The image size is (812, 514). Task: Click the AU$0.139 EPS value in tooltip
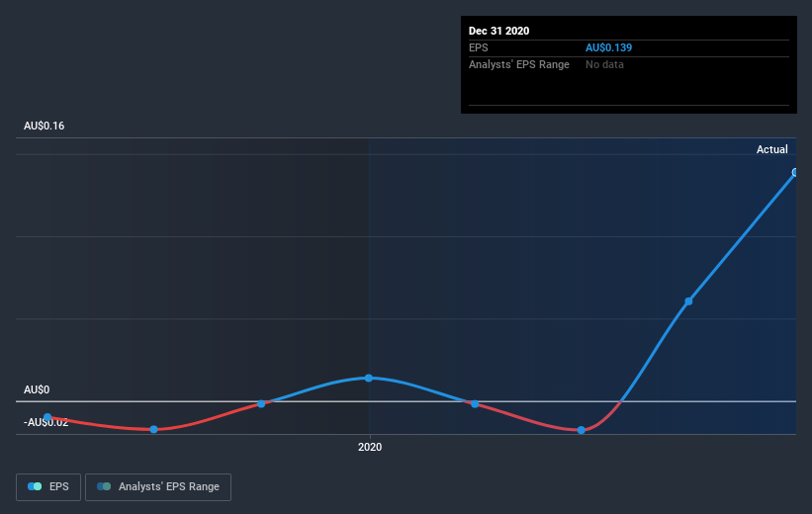(608, 47)
